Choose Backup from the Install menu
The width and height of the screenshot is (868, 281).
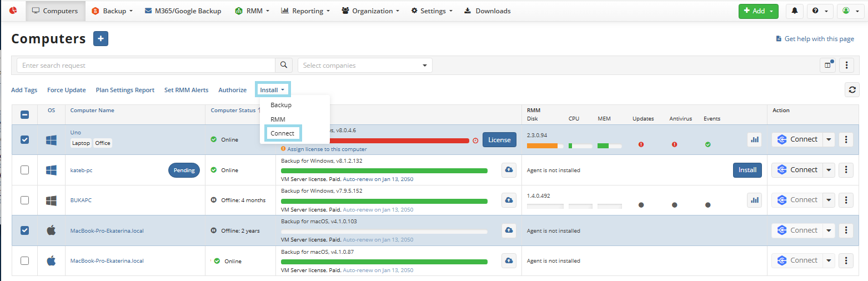tap(281, 105)
